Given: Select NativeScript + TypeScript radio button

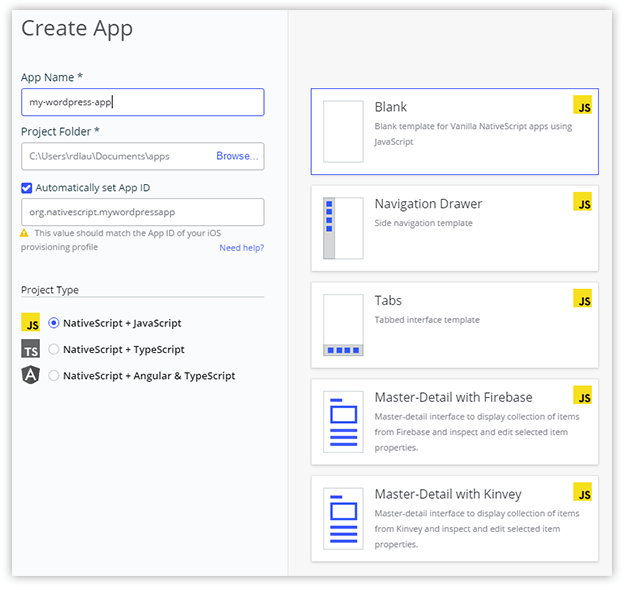Looking at the screenshot, I should pyautogui.click(x=53, y=349).
